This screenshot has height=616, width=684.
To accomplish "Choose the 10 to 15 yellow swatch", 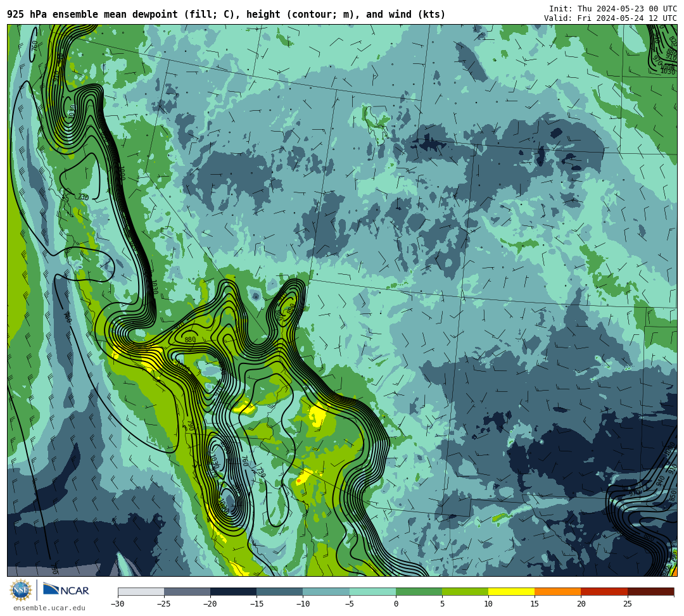I will [511, 591].
